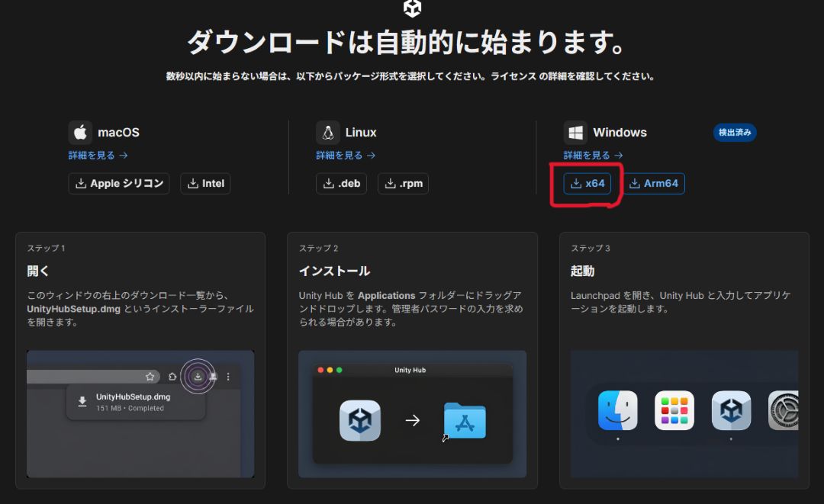Open 詳細を見る link under Linux

tap(346, 156)
